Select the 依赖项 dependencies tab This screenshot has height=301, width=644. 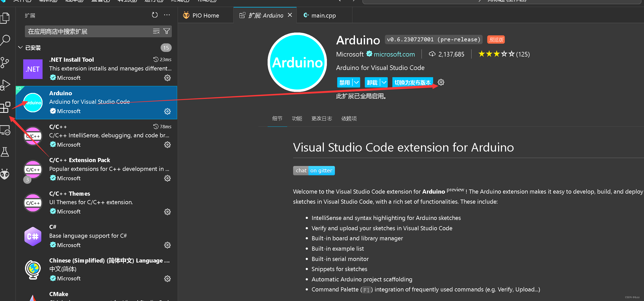349,118
